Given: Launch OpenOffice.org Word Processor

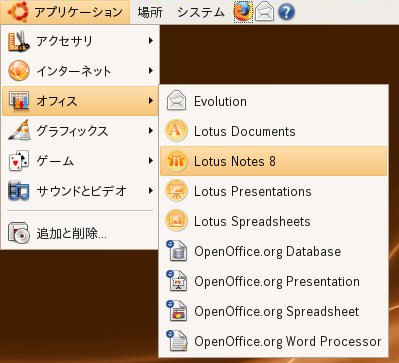Looking at the screenshot, I should point(274,341).
